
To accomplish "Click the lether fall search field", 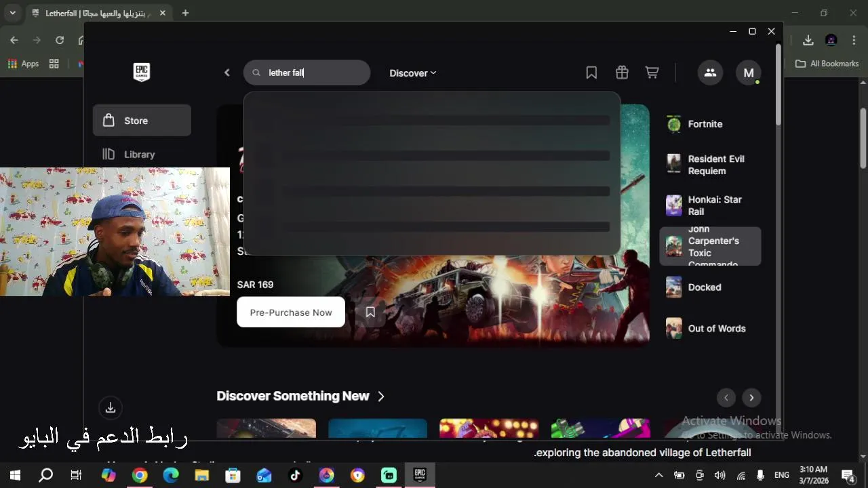I will 307,73.
